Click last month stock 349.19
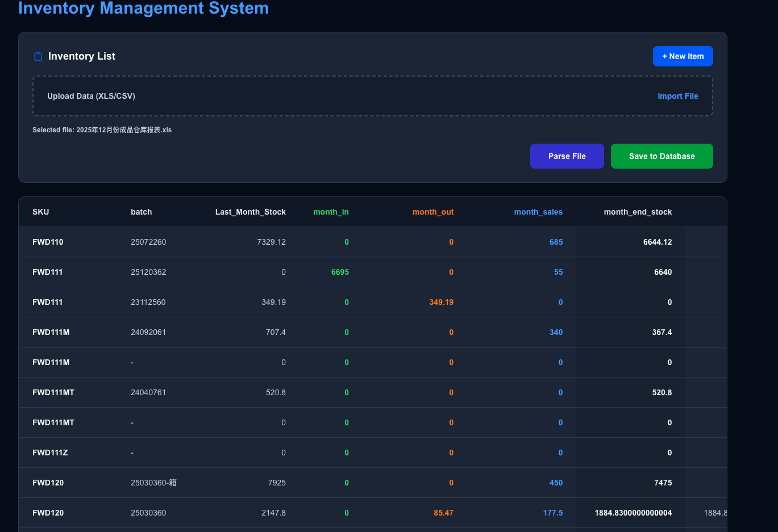Image resolution: width=778 pixels, height=532 pixels. 273,302
